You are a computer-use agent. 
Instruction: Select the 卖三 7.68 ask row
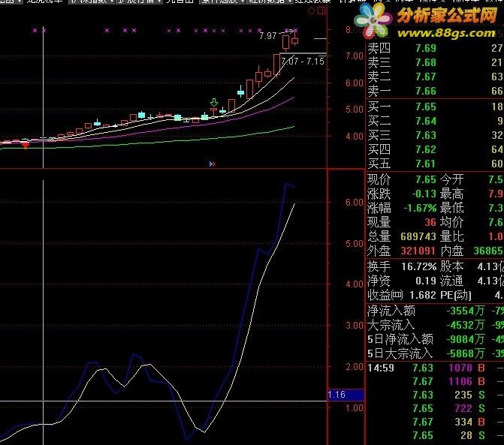[x=436, y=62]
